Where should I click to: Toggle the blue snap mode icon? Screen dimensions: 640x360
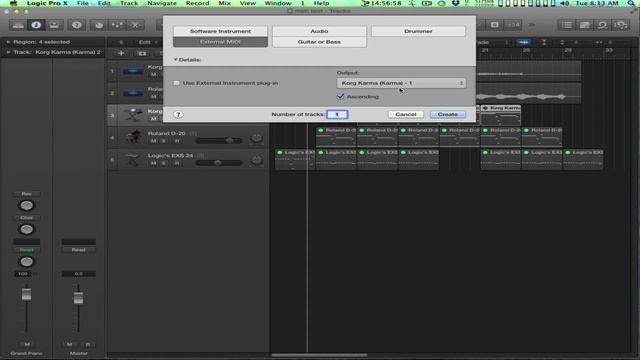tap(524, 42)
